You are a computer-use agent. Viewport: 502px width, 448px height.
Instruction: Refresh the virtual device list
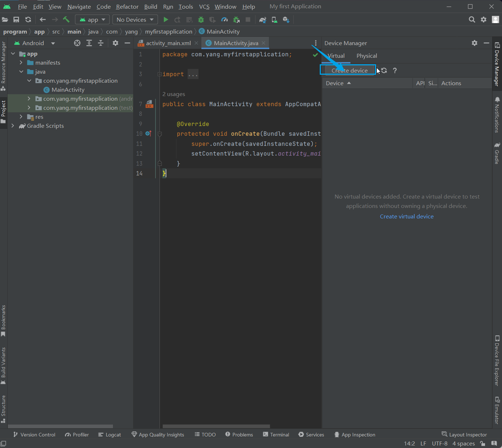pos(384,70)
